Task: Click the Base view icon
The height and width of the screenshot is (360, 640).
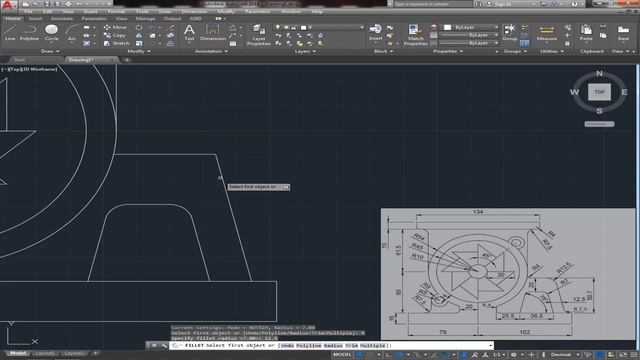Action: (623, 32)
